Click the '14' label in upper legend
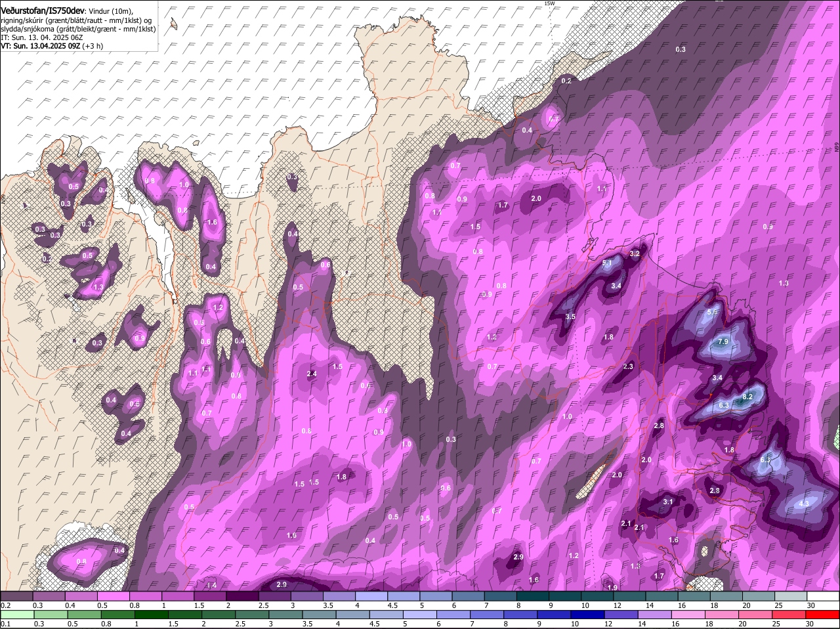This screenshot has width=840, height=629. (x=648, y=605)
